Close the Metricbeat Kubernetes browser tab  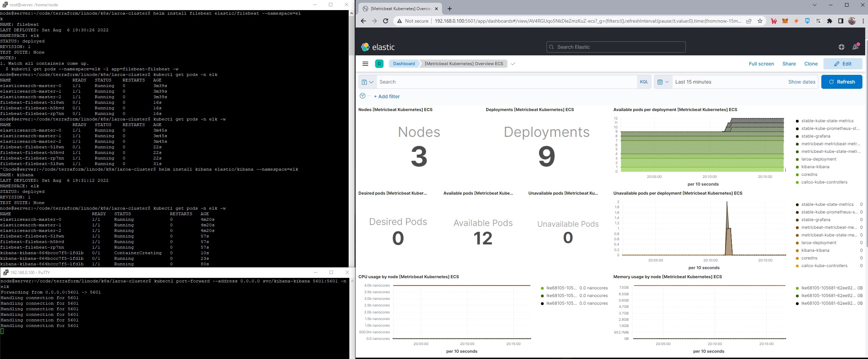pos(436,9)
